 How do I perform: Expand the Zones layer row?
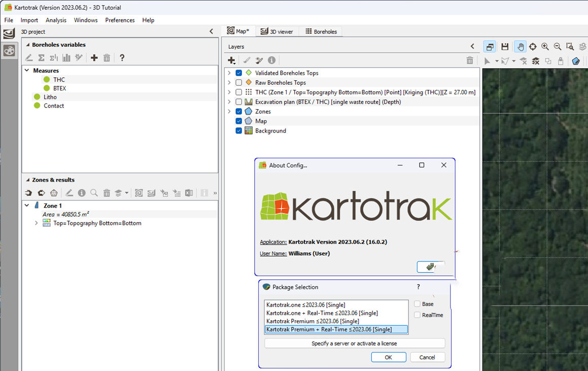[229, 112]
